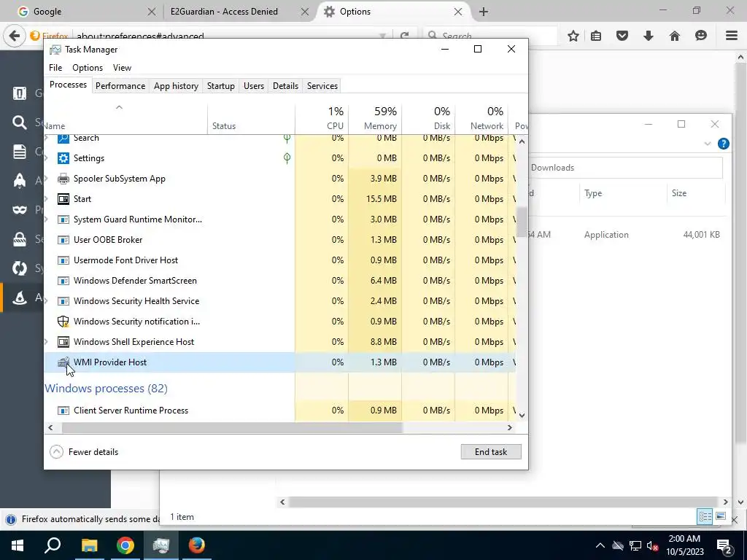Screen dimensions: 747x560
Task: Click Task Manager horizontal scrollbar thumb
Action: pos(232,427)
